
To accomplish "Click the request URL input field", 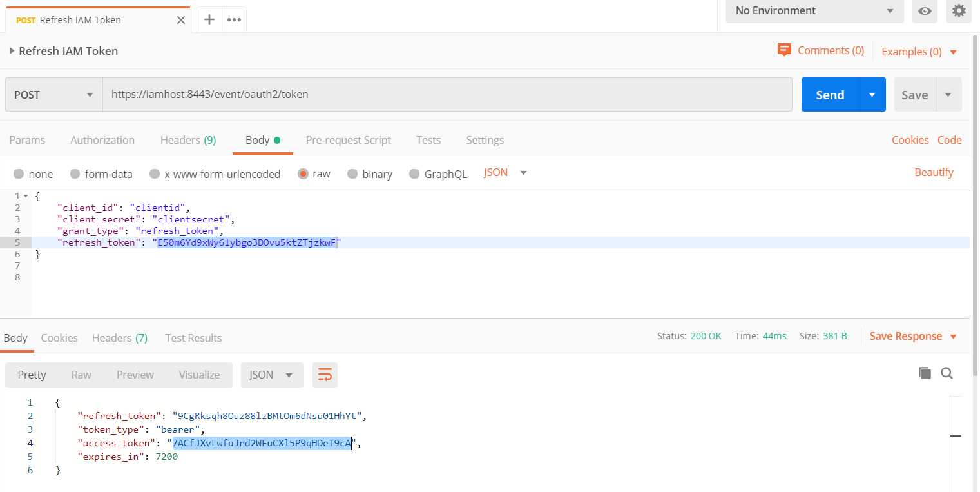I will tap(447, 95).
